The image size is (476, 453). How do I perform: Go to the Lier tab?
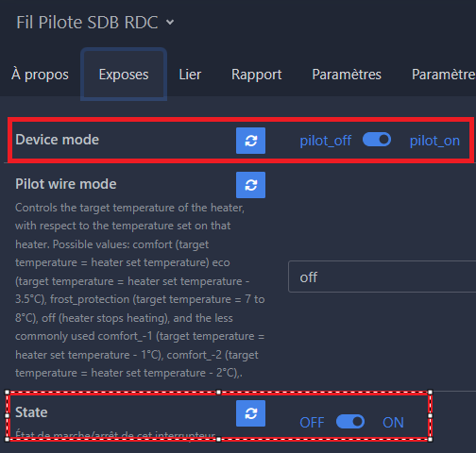190,75
